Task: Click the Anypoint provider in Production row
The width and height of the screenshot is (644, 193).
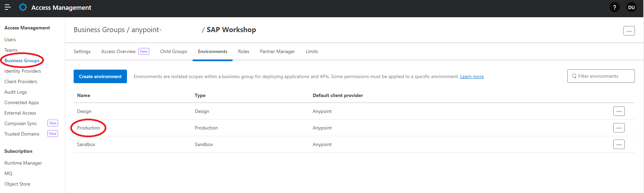Action: (x=322, y=128)
